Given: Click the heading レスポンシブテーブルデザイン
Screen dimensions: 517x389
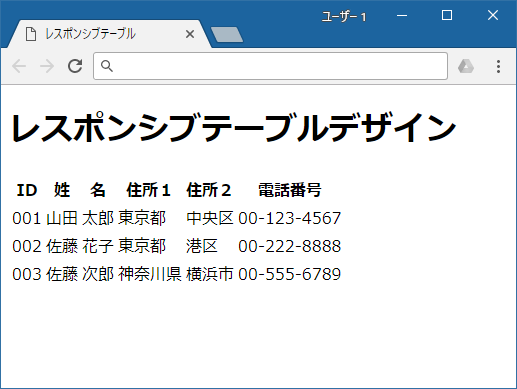Looking at the screenshot, I should [x=234, y=128].
